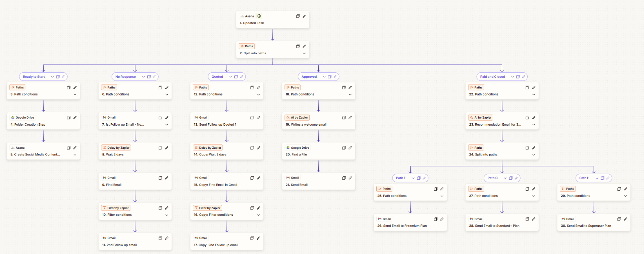Open the Path G dropdown chevron

coord(505,178)
